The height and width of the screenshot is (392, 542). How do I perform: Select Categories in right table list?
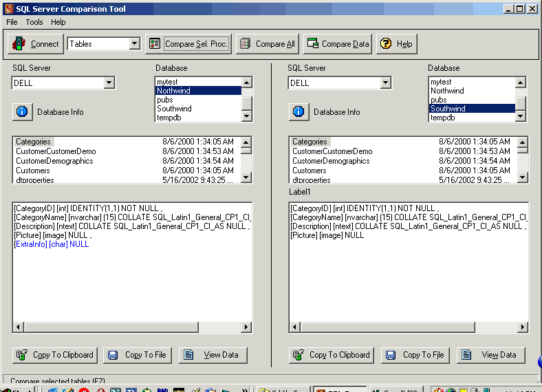click(x=310, y=142)
